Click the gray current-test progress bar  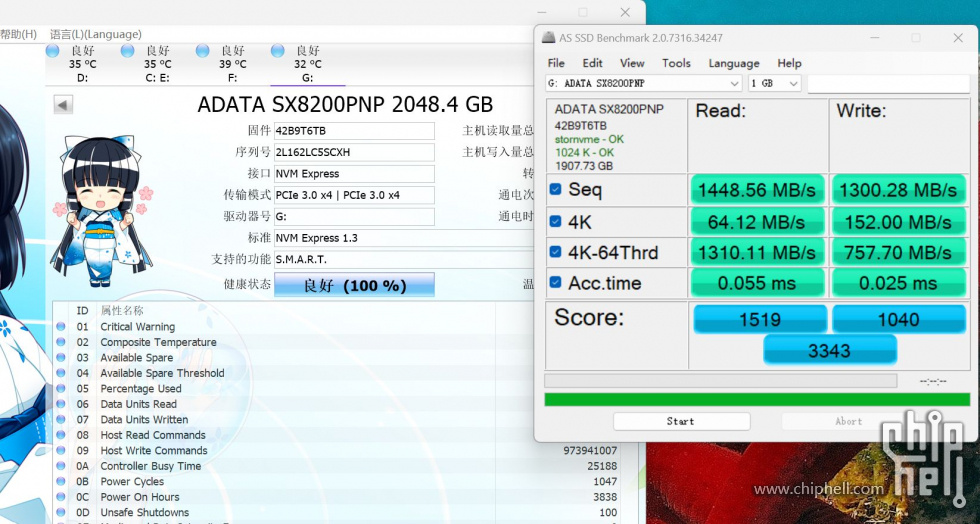[721, 381]
